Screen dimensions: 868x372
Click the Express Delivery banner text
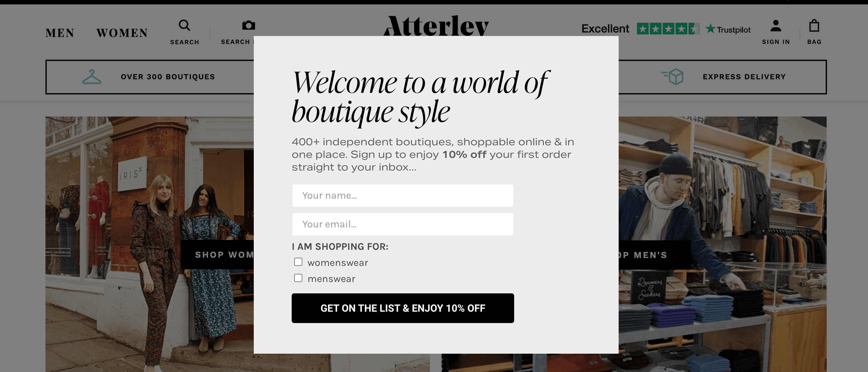pyautogui.click(x=744, y=77)
